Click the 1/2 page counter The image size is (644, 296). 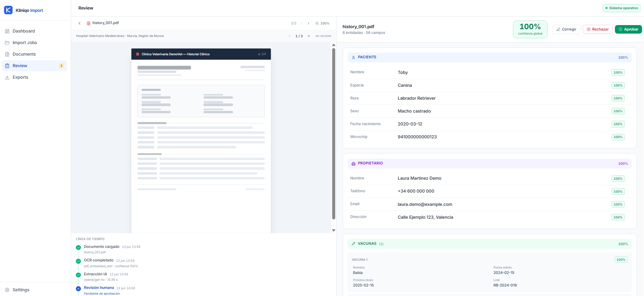294,23
